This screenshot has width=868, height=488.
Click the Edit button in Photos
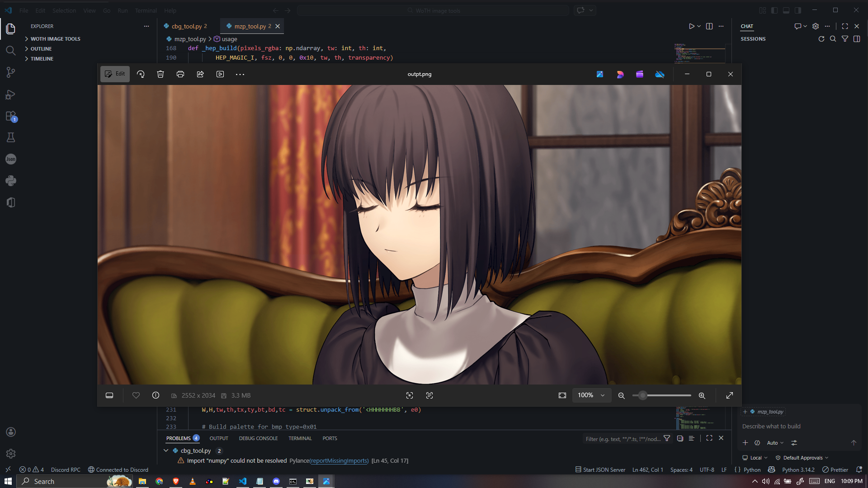click(115, 74)
